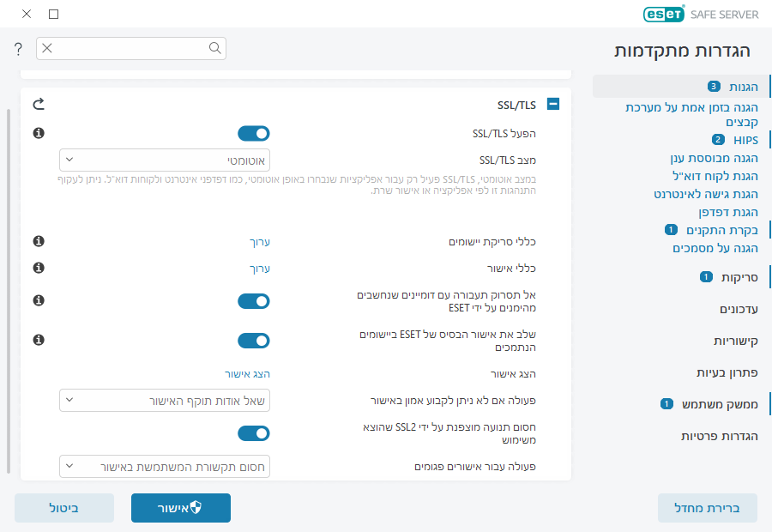Click the clear X icon in search box
The height and width of the screenshot is (532, 772).
point(47,48)
